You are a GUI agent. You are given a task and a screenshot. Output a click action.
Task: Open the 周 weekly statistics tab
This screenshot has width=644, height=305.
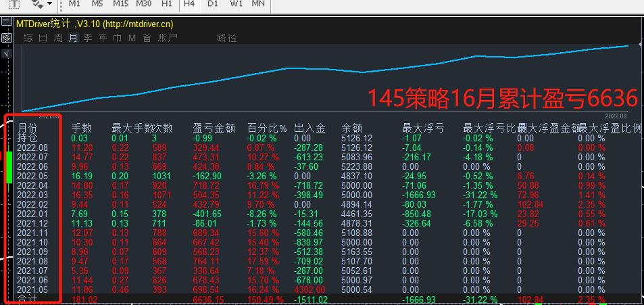pyautogui.click(x=58, y=39)
